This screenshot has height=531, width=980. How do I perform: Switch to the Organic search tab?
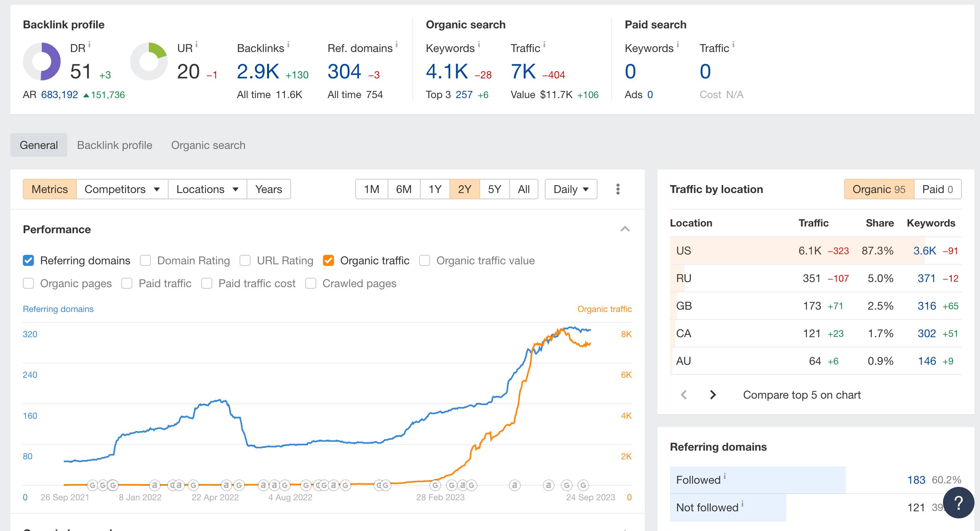coord(208,145)
